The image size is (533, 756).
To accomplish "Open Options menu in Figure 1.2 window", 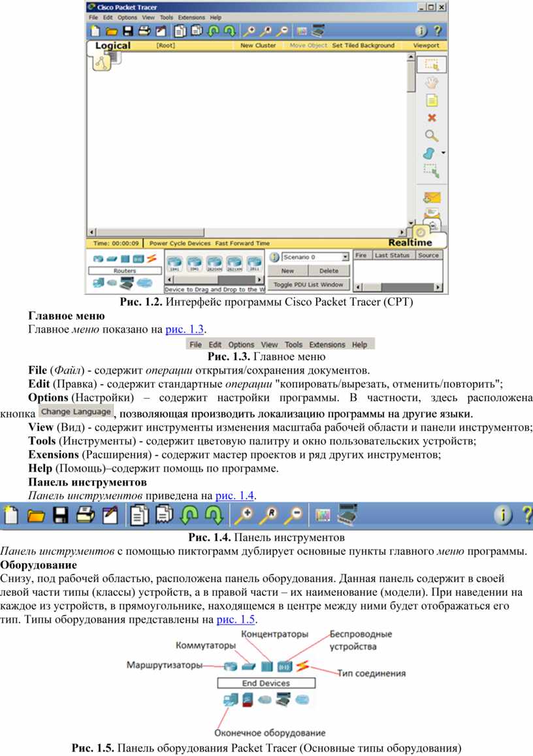I will click(127, 18).
